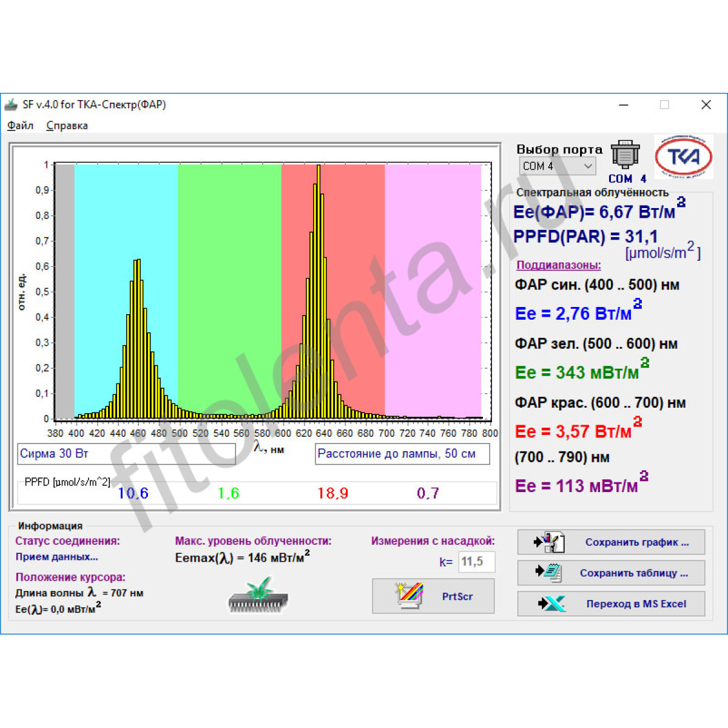This screenshot has height=728, width=728.
Task: Click the app icon in title bar
Action: [11, 105]
